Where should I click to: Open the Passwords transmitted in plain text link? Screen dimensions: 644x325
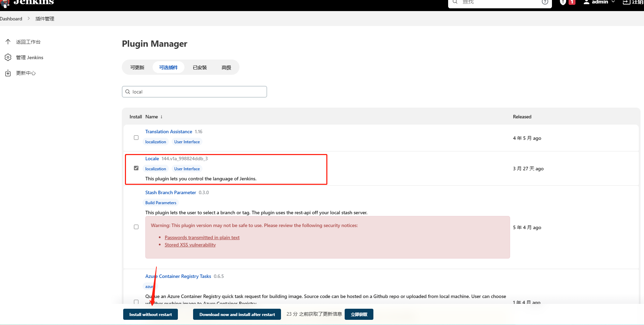coord(202,237)
